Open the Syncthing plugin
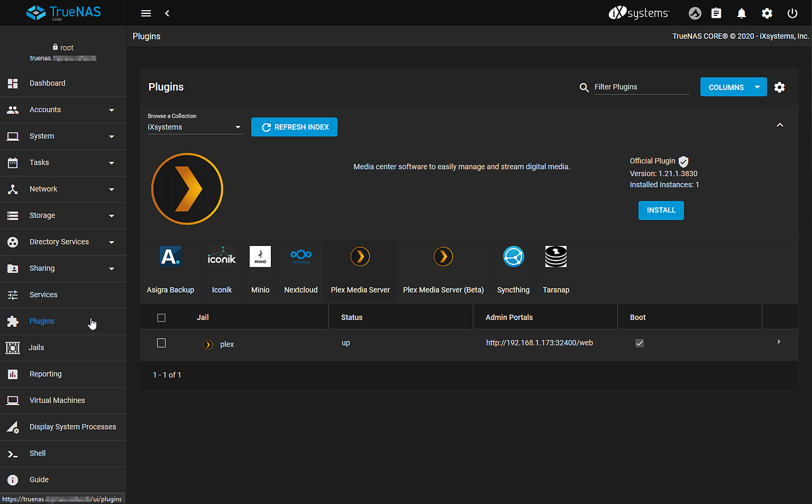The height and width of the screenshot is (504, 812). point(513,257)
